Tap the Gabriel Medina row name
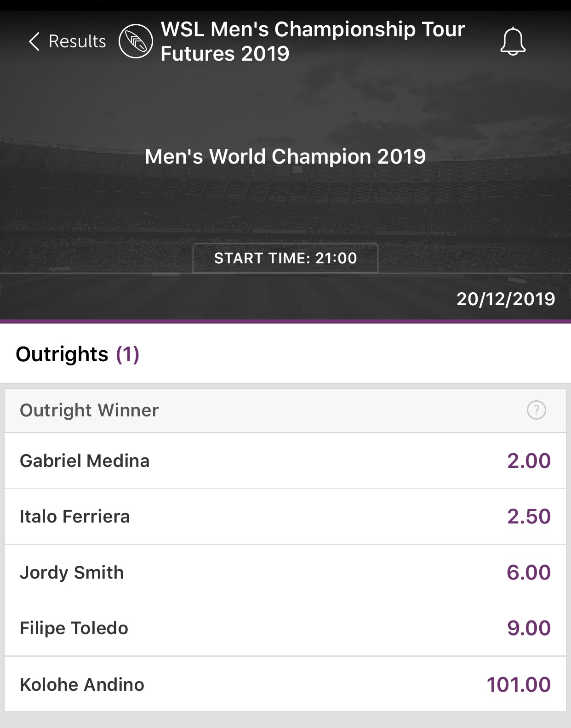 click(x=85, y=461)
